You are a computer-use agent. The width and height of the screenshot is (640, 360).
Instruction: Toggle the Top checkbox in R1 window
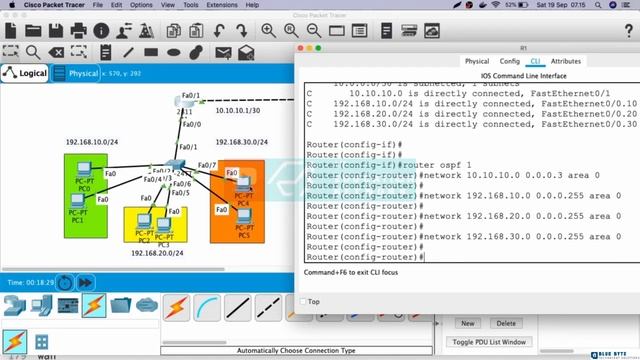[x=303, y=301]
